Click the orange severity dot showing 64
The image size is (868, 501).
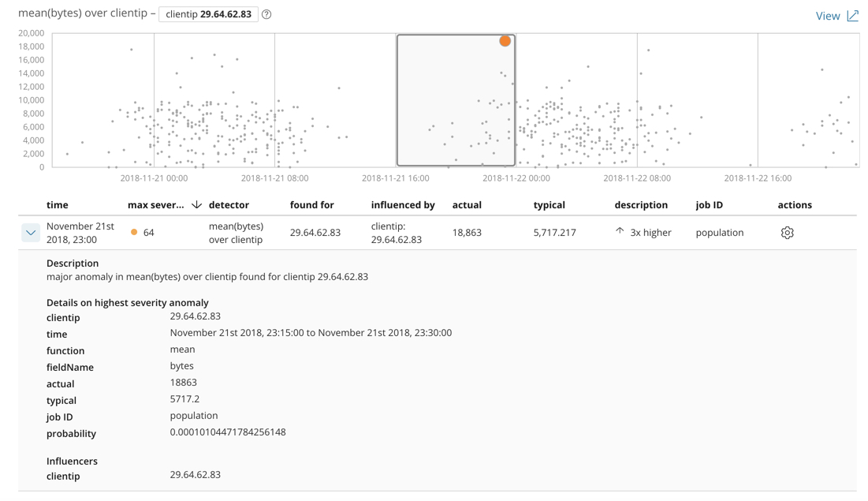[133, 232]
